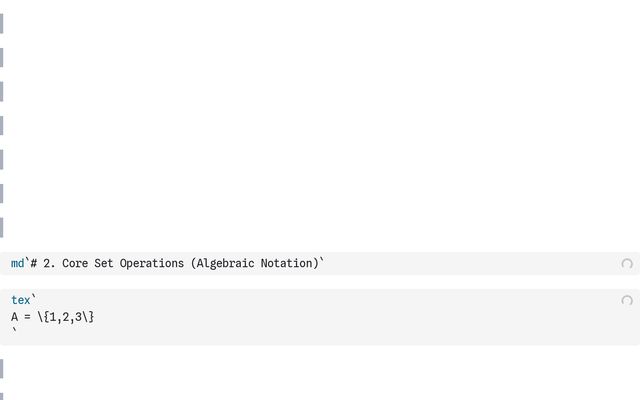Screen dimensions: 640x400
Task: Click the 'tex' keyword in the LaTeX cell
Action: click(x=20, y=300)
